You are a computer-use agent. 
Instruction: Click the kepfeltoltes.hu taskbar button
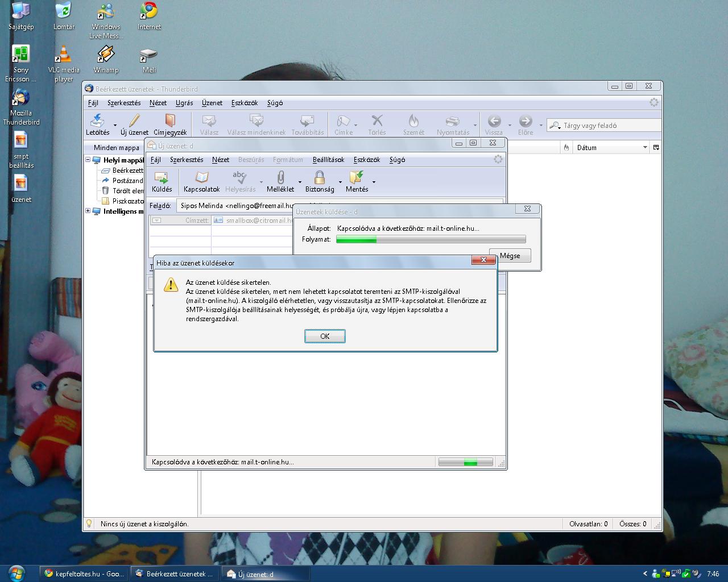click(x=84, y=573)
